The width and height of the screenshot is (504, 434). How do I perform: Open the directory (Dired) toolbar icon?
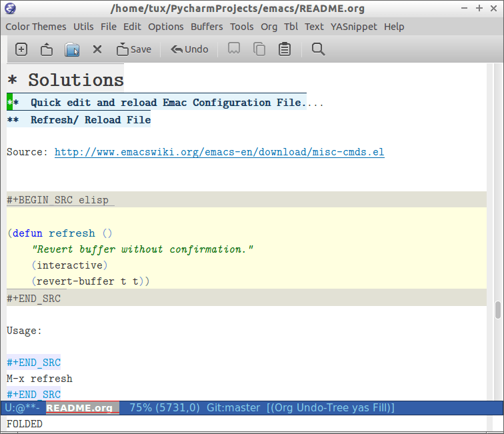click(x=72, y=49)
